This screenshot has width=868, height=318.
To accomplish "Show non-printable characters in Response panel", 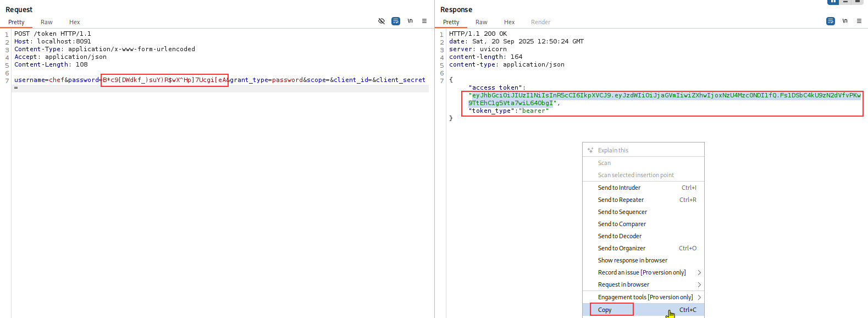I will (845, 21).
